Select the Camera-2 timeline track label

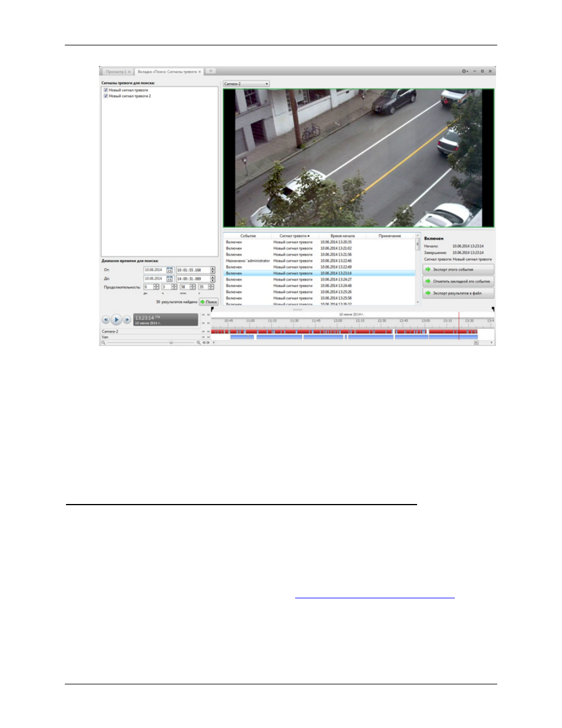point(110,331)
